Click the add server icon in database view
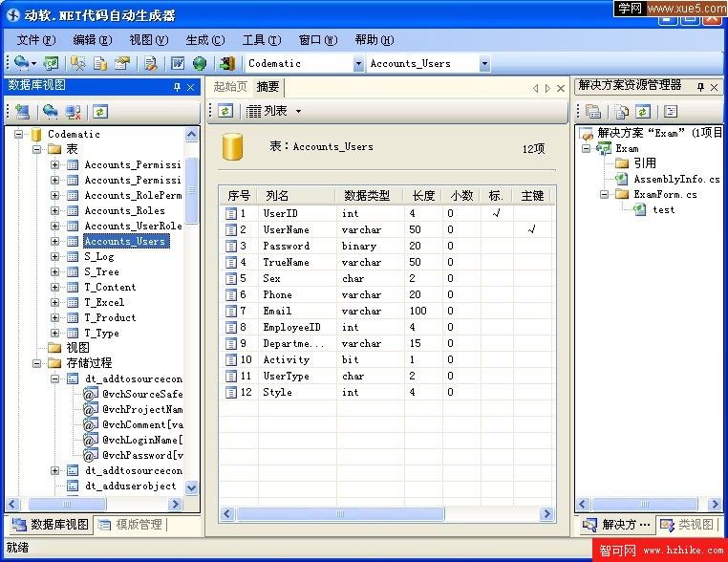728x562 pixels. pos(22,112)
